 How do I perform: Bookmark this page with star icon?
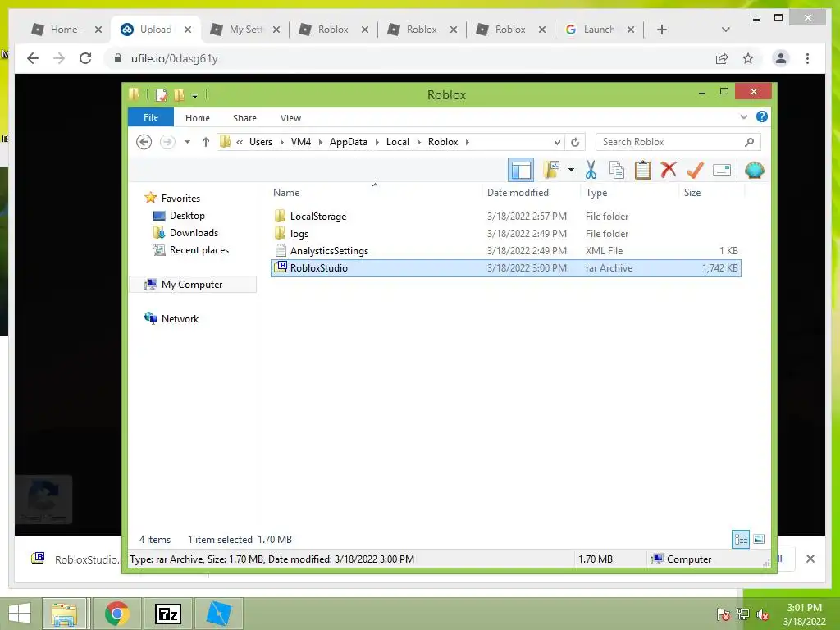pyautogui.click(x=748, y=58)
